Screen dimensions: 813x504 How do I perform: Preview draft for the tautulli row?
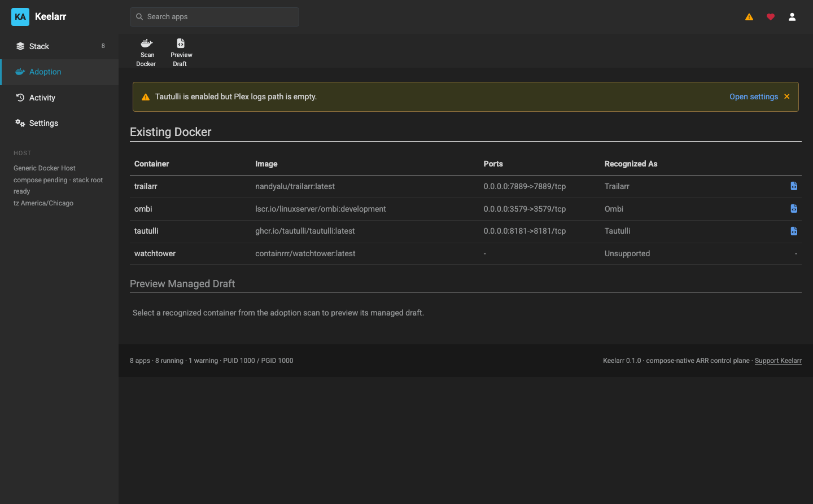click(794, 231)
